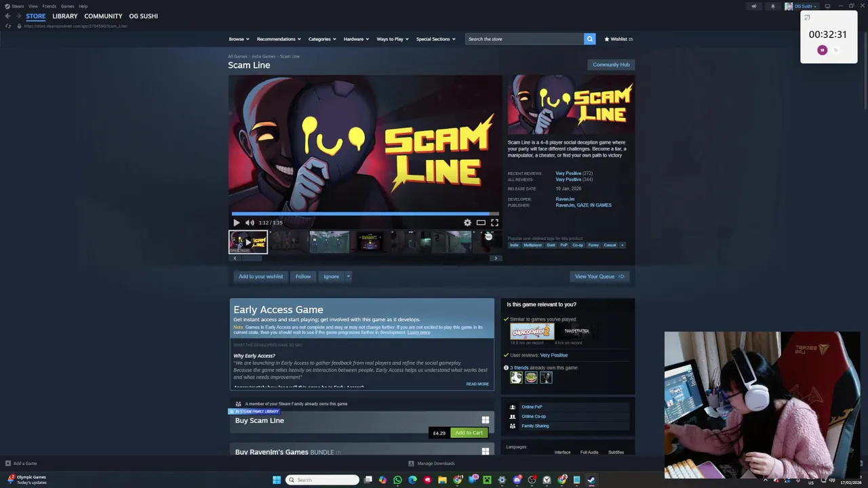868x488 pixels.
Task: Expand the Recommendations menu
Action: 279,39
